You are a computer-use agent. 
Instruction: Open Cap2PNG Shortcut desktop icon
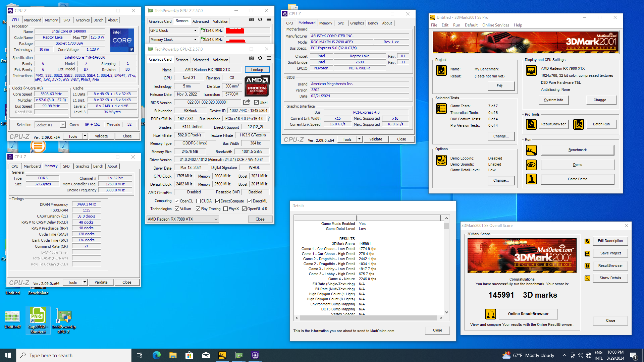coord(38,320)
